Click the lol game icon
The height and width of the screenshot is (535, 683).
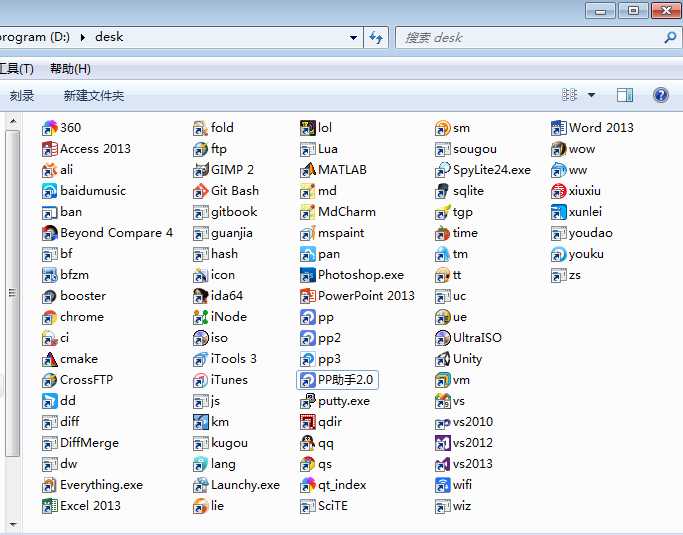[308, 128]
